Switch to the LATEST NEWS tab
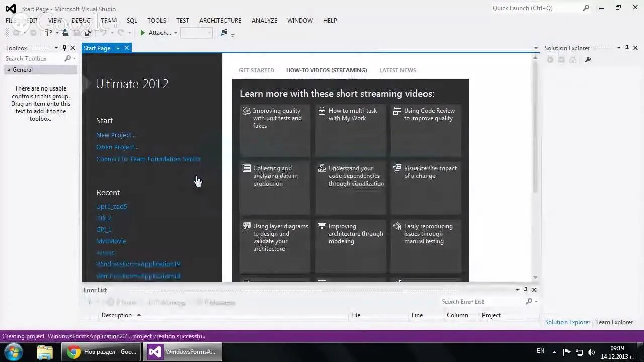 point(397,70)
